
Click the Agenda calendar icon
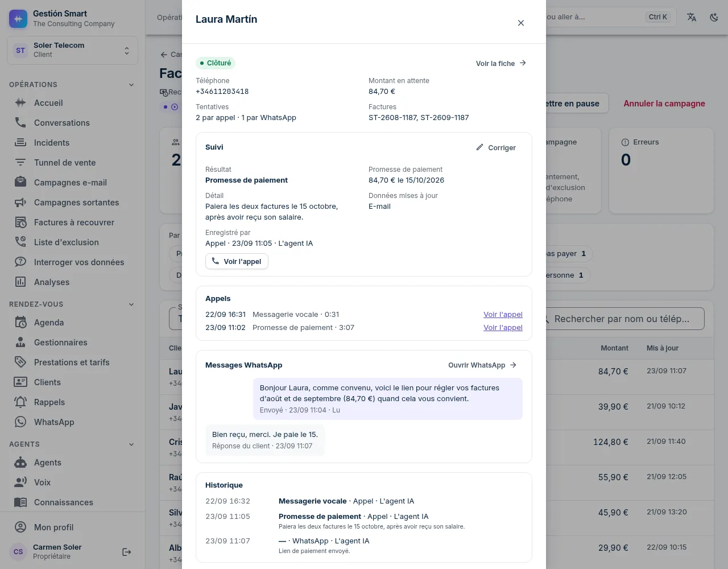click(x=20, y=323)
